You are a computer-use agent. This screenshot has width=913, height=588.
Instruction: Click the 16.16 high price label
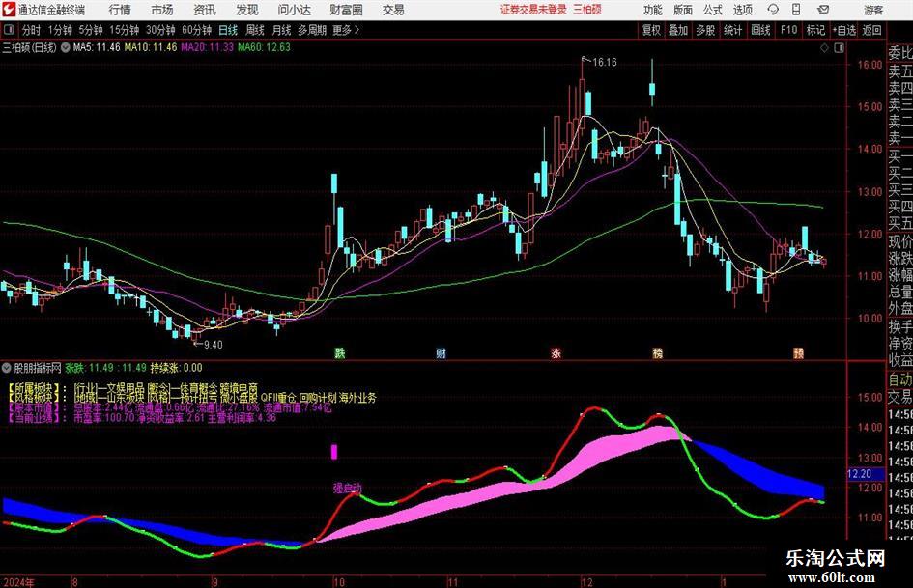(605, 62)
